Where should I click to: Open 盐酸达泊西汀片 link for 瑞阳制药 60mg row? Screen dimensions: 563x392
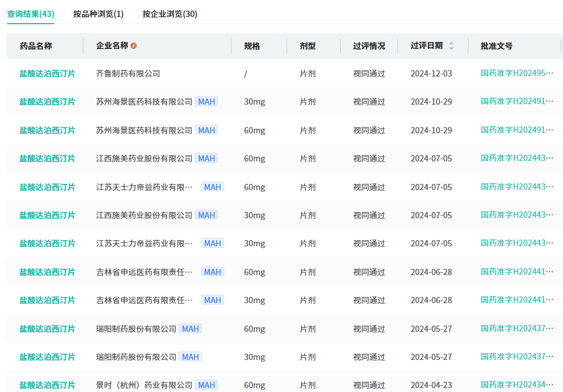[47, 329]
